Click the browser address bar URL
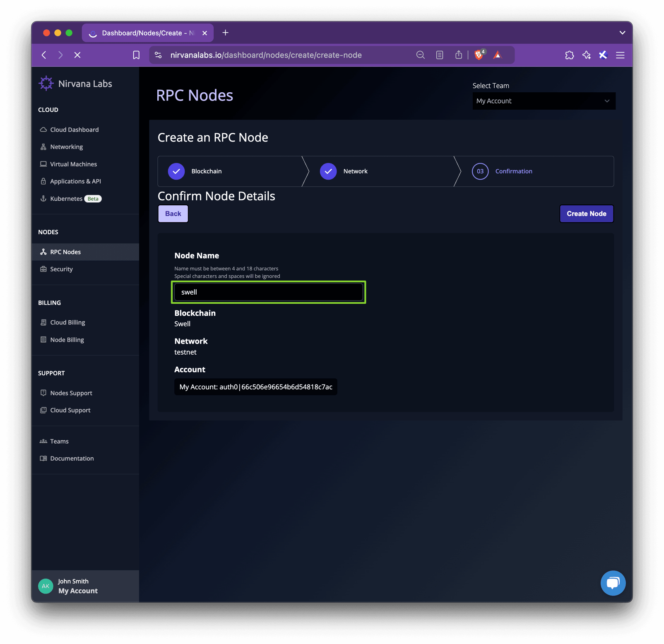The width and height of the screenshot is (664, 644). (266, 55)
